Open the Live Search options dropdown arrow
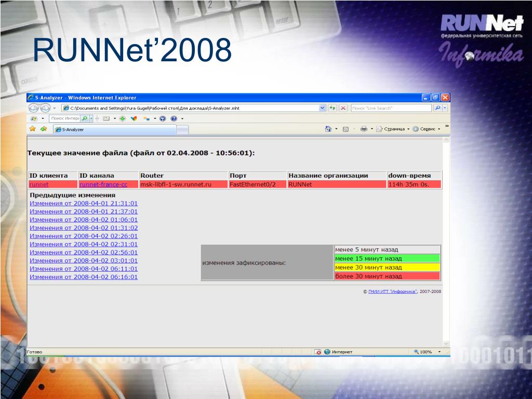Image resolution: width=532 pixels, height=399 pixels. click(445, 108)
